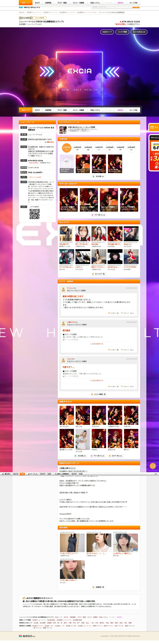This screenshot has width=159, height=644.
Task: Open the 21:00~00:00 schedule thumbnail
Action: click(x=115, y=164)
